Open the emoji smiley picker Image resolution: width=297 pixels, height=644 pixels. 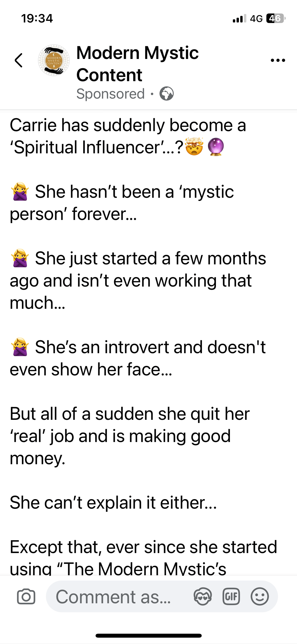(x=260, y=597)
